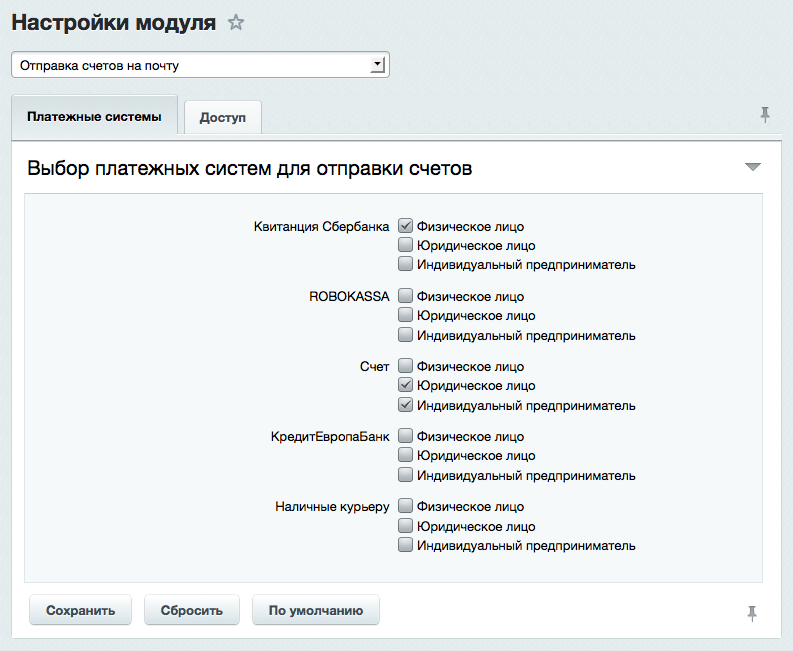Viewport: 793px width, 651px height.
Task: Check Физическое лицо for КредитЕвропаБанк
Action: pyautogui.click(x=405, y=436)
